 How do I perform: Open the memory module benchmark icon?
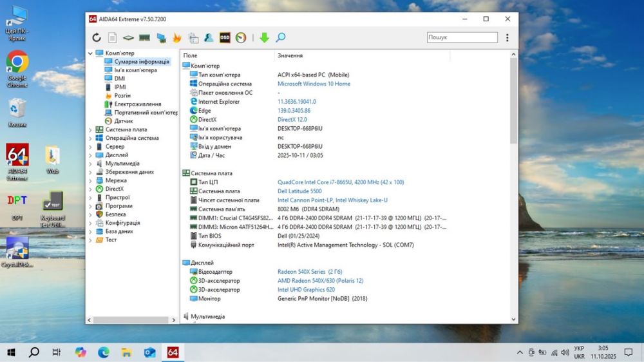tap(144, 38)
